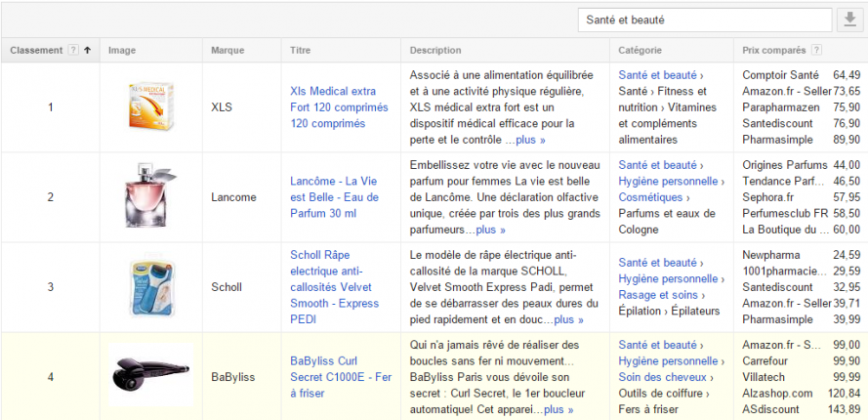Click Villatech price entry 99,99

tap(802, 377)
